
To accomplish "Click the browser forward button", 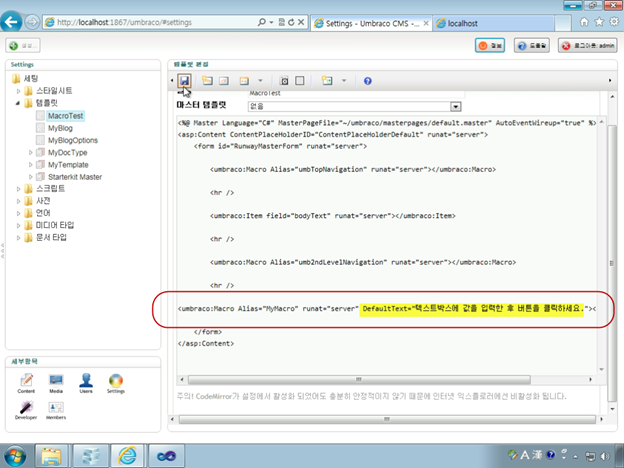I will click(x=32, y=22).
